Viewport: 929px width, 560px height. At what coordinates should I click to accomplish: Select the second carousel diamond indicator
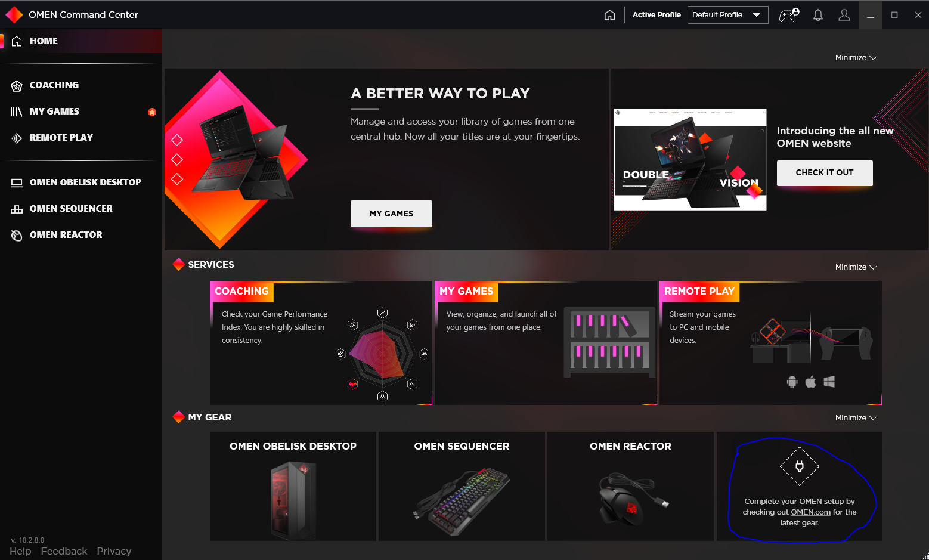pos(177,159)
